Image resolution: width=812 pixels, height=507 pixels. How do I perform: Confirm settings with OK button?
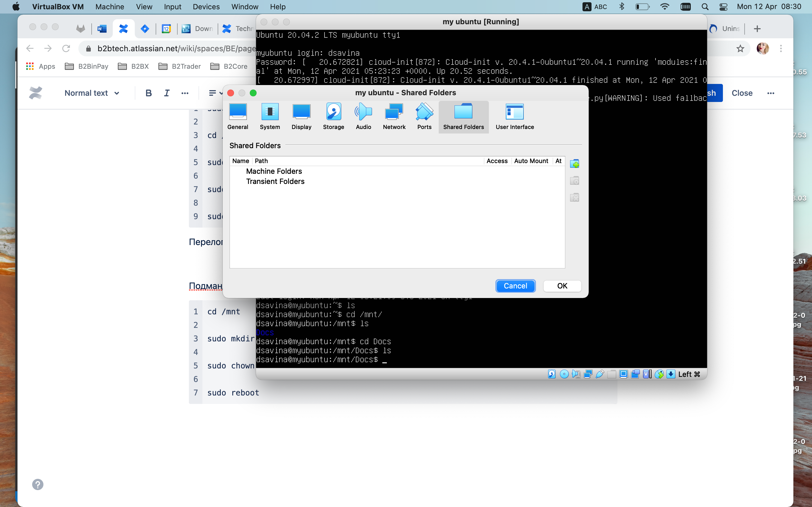point(562,286)
